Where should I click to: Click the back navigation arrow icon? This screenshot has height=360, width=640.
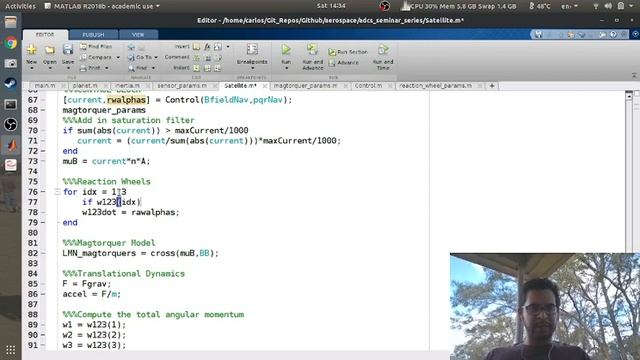[x=131, y=47]
